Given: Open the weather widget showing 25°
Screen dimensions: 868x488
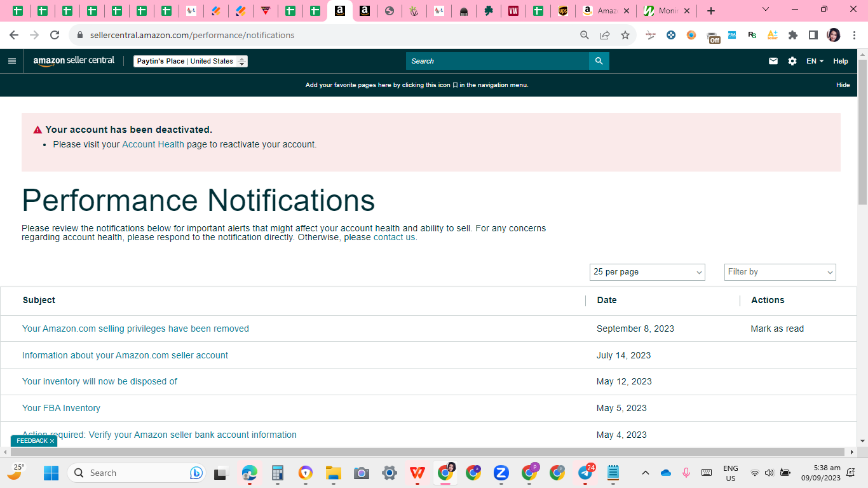Looking at the screenshot, I should (x=16, y=472).
